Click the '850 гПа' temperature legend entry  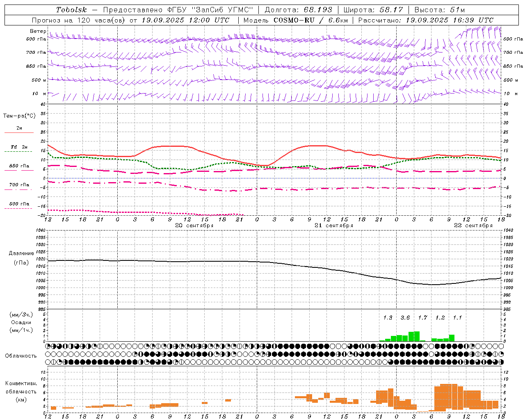[x=19, y=166]
